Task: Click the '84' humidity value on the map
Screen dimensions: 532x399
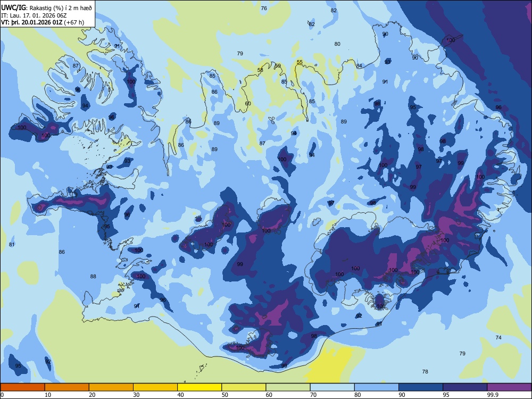Action: 359,66
